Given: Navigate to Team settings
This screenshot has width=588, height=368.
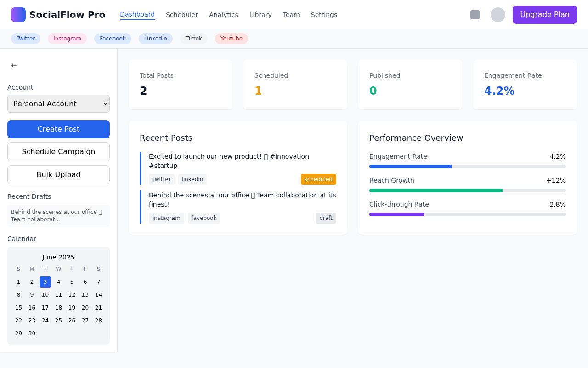Looking at the screenshot, I should point(291,14).
